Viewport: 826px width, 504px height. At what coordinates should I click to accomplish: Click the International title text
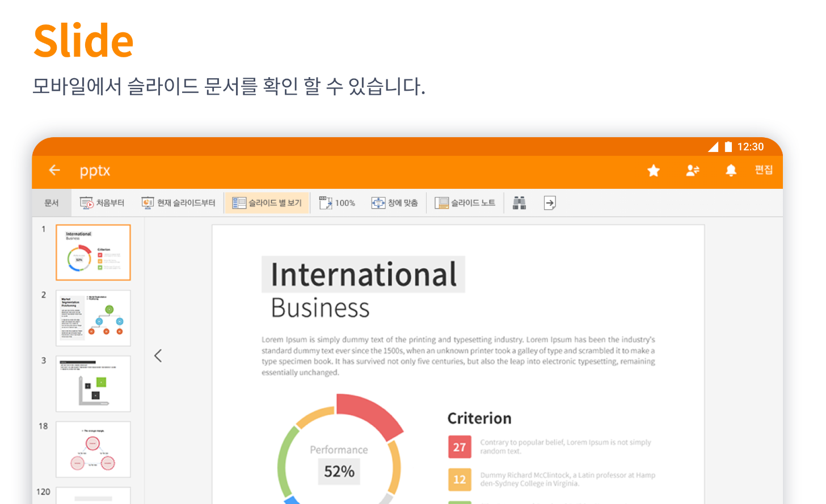[x=364, y=274]
